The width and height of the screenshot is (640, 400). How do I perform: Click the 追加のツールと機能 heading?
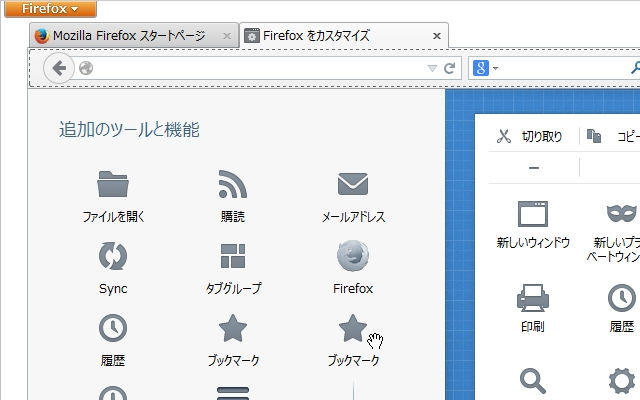(x=129, y=130)
